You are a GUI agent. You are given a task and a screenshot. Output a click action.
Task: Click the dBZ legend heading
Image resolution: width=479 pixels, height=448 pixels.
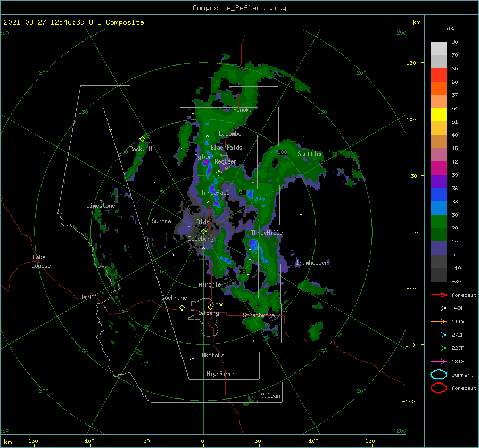coord(451,28)
